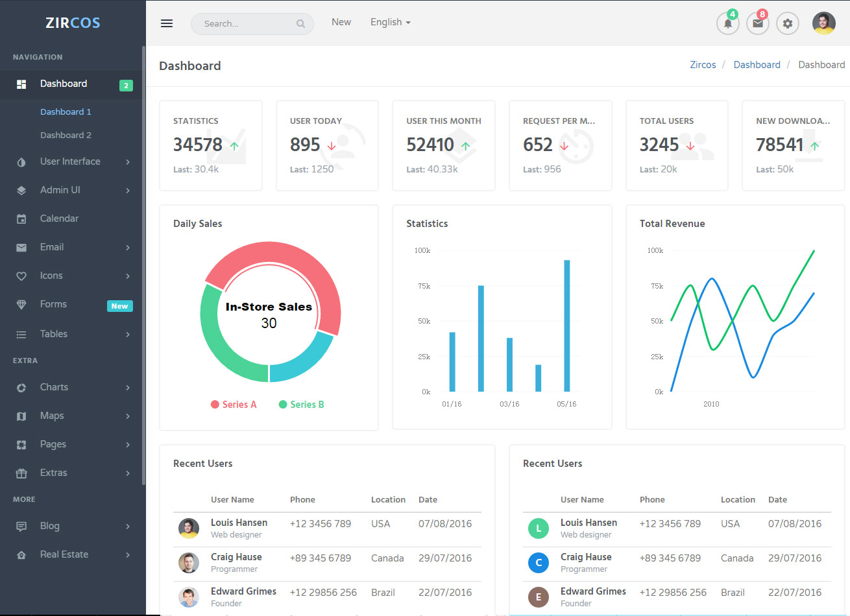This screenshot has width=850, height=616.
Task: Click the Zircos breadcrumb link
Action: (x=703, y=65)
